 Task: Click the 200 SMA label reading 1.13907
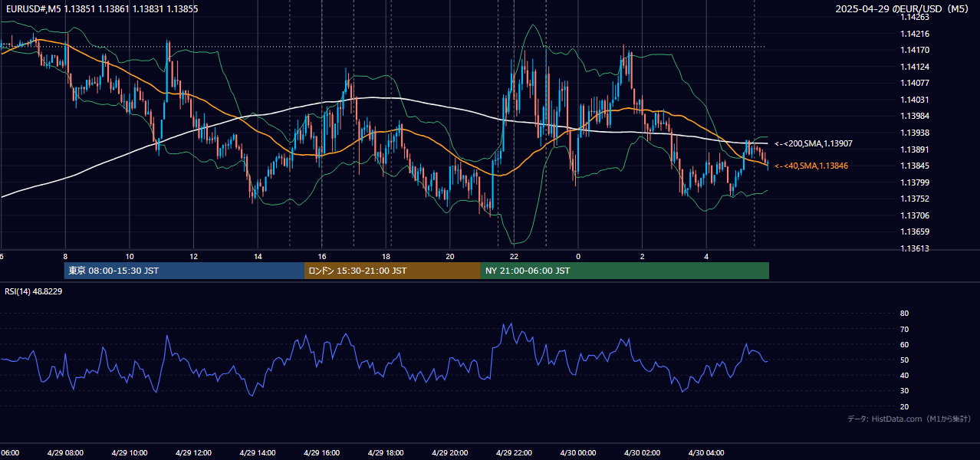[814, 143]
